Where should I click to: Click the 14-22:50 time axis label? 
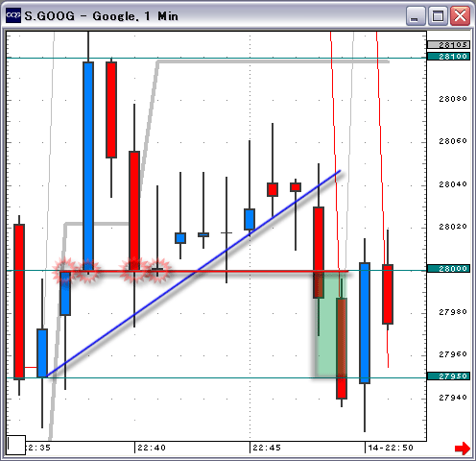[391, 448]
